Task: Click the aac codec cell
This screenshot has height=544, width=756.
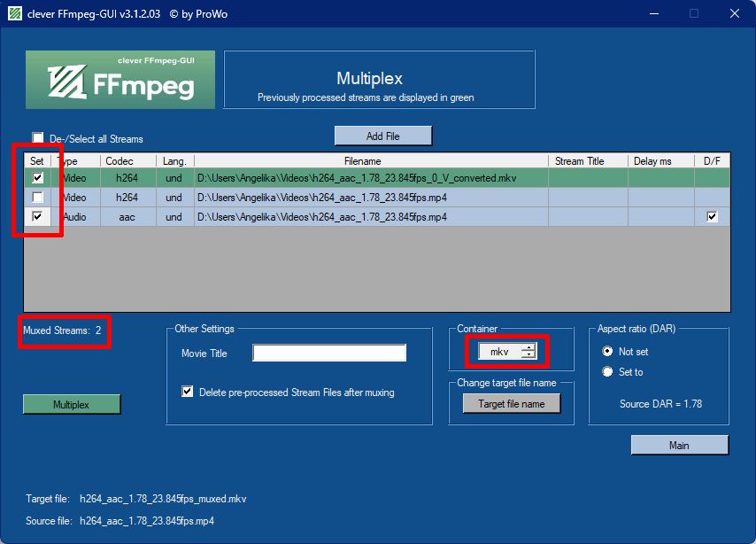Action: coord(127,217)
